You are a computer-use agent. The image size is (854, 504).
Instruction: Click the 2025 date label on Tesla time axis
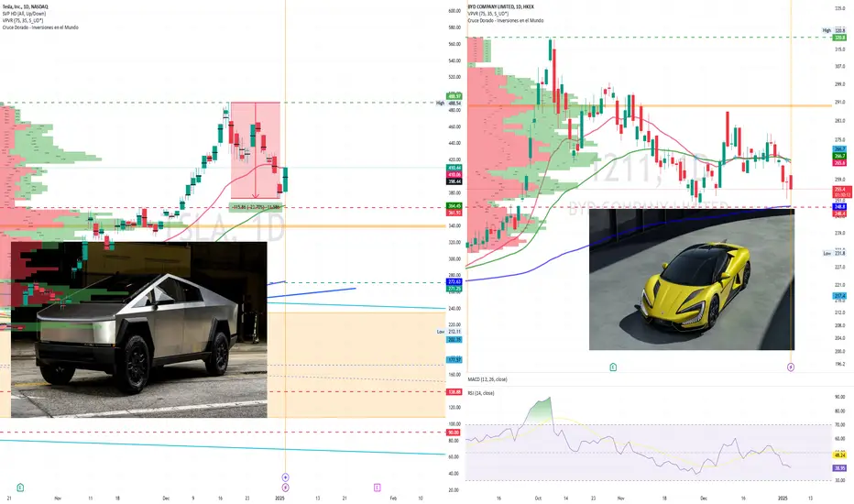tap(280, 498)
